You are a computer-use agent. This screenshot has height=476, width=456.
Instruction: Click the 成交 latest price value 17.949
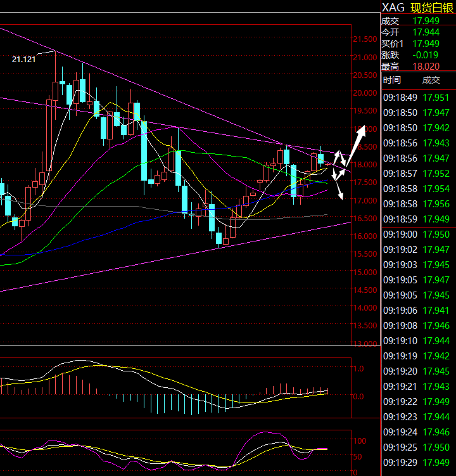click(426, 20)
